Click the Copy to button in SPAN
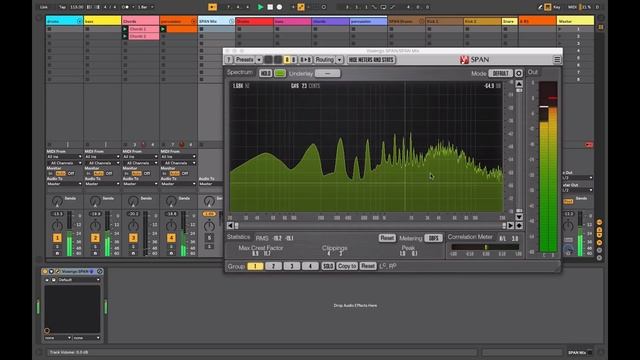The height and width of the screenshot is (360, 640). [x=347, y=266]
